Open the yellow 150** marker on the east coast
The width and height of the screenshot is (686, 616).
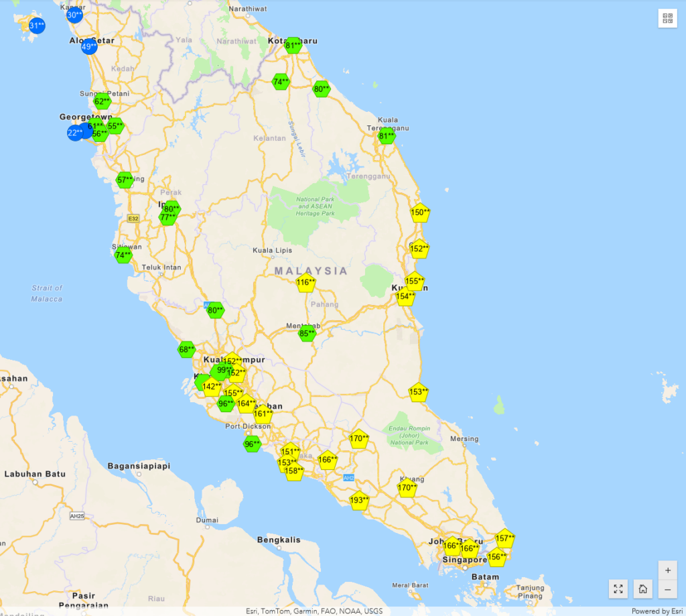pos(420,212)
